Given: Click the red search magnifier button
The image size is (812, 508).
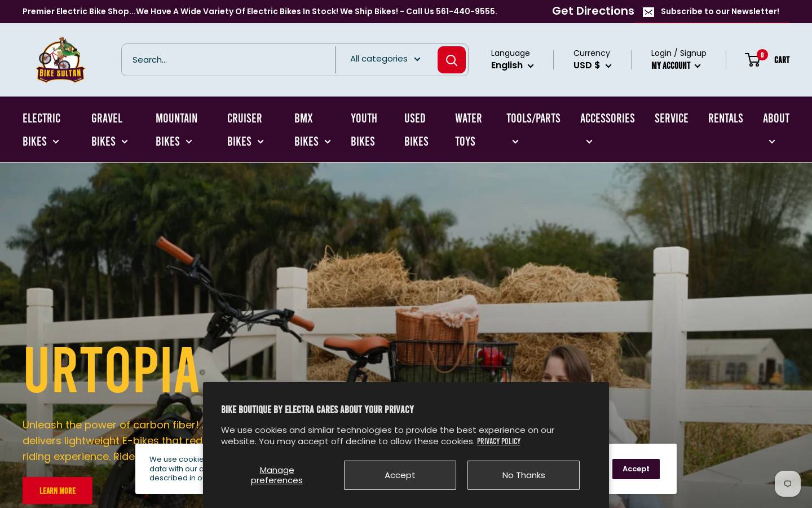Looking at the screenshot, I should pos(452,60).
